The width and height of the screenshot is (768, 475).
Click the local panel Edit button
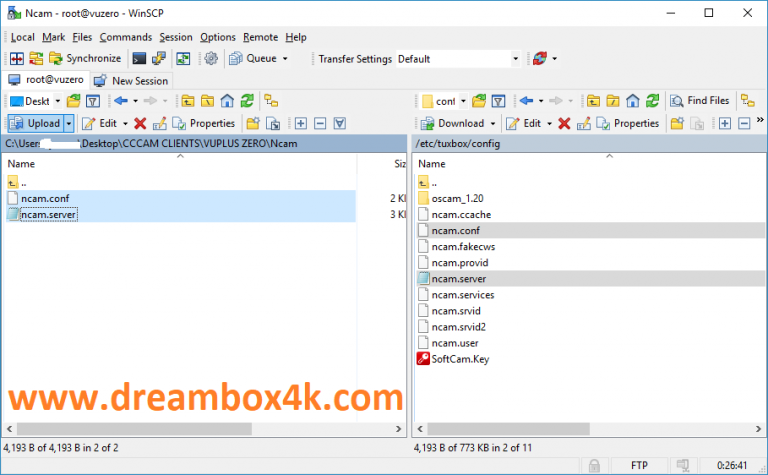click(x=99, y=123)
